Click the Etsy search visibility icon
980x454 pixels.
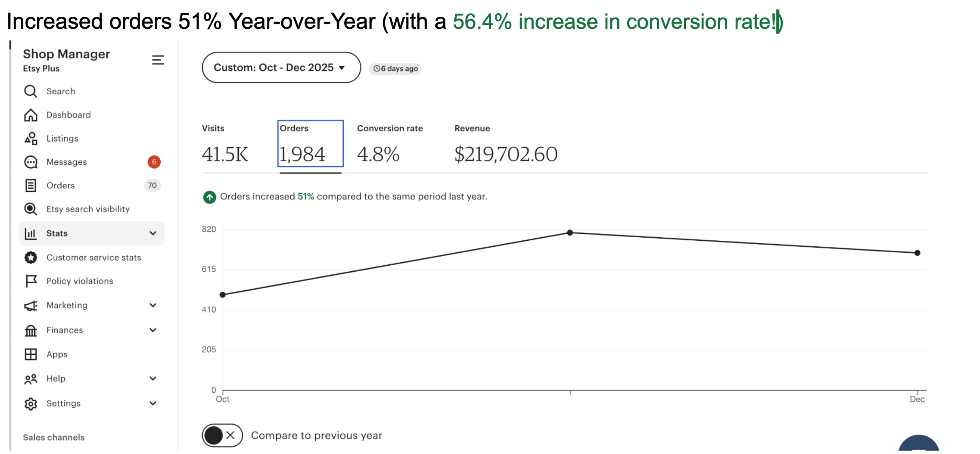coord(30,209)
